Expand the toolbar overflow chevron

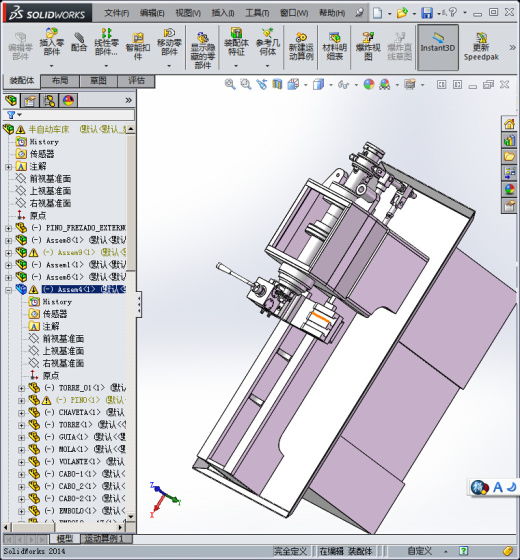point(512,47)
